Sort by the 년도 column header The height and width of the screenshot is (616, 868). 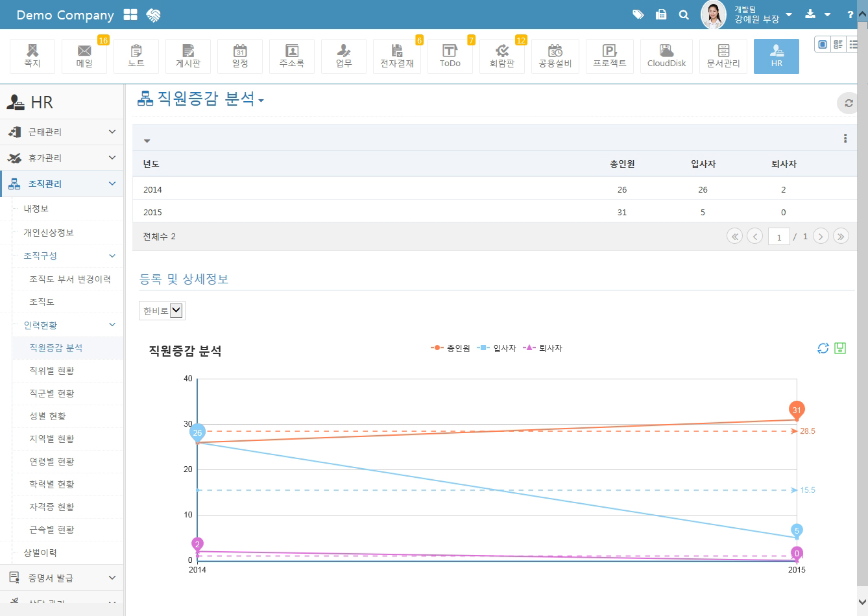tap(151, 164)
